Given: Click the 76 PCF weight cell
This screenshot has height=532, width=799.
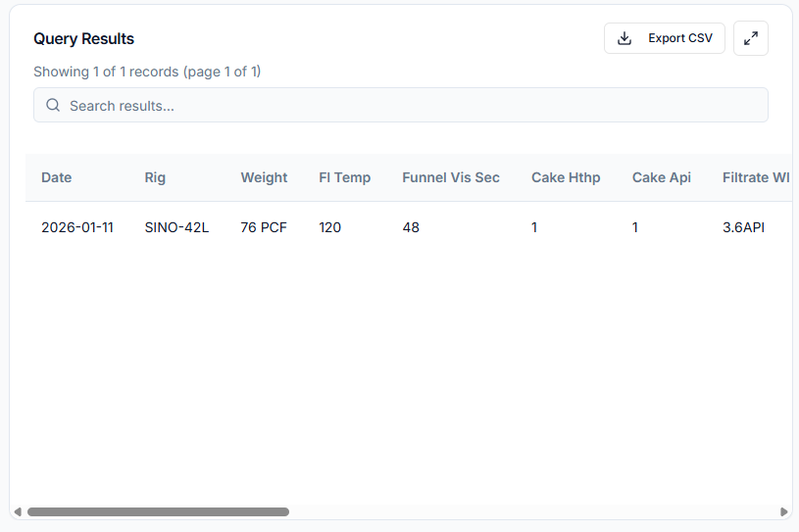Looking at the screenshot, I should [x=264, y=227].
